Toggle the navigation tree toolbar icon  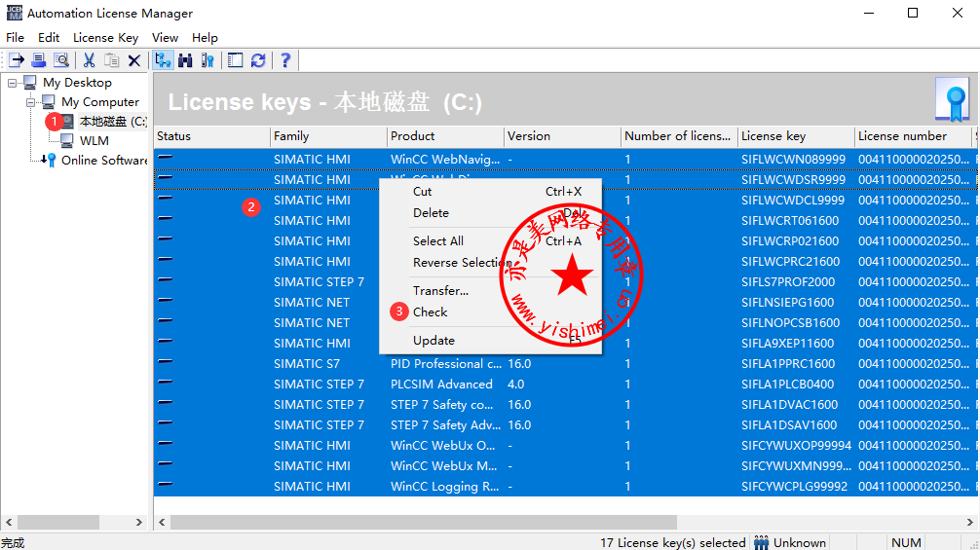163,60
